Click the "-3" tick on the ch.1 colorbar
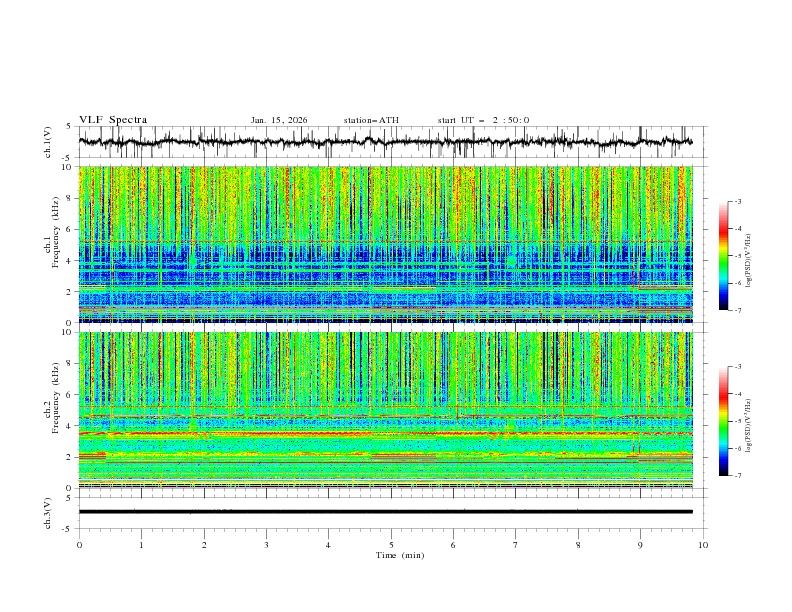The width and height of the screenshot is (792, 612). [737, 201]
